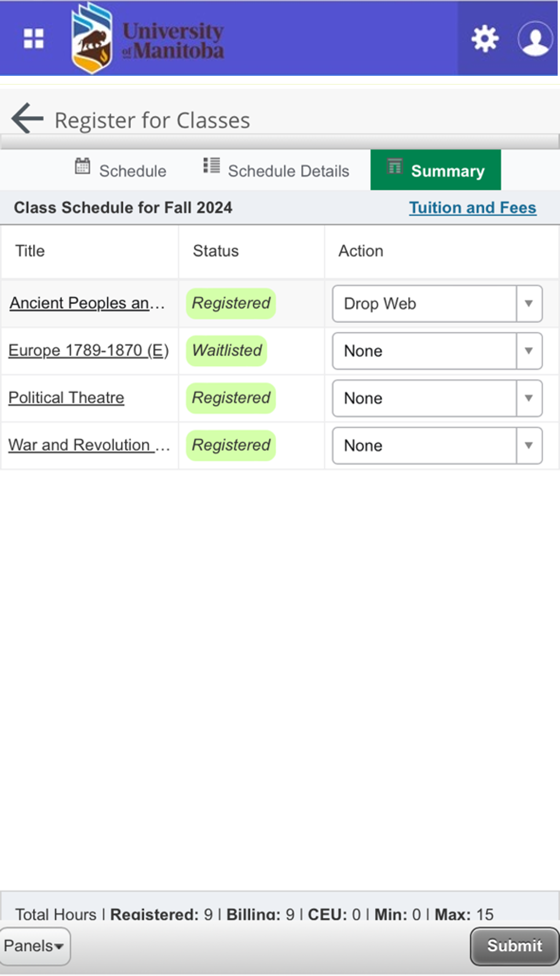Viewport: 560px width, 976px height.
Task: Open the Political Theatre course link
Action: [x=66, y=398]
